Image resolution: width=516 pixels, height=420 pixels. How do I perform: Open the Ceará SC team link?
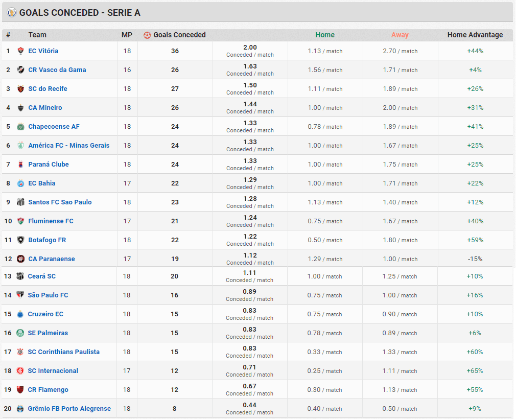point(41,276)
